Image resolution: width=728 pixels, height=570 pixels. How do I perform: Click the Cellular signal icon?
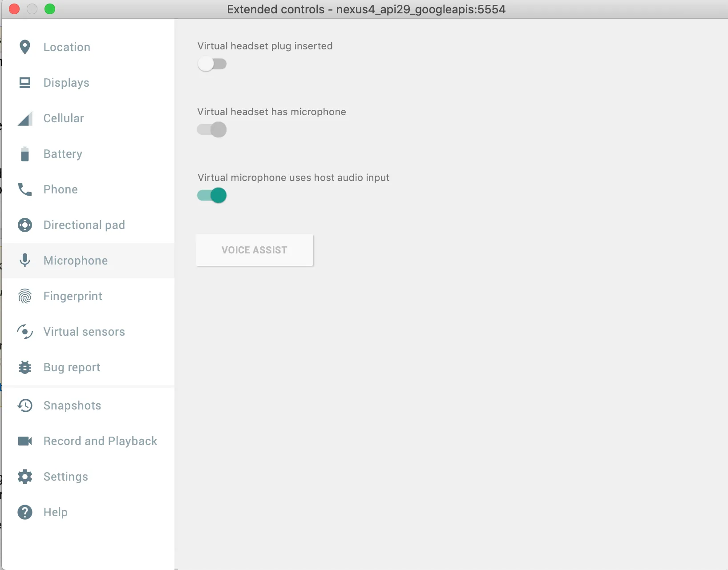25,119
